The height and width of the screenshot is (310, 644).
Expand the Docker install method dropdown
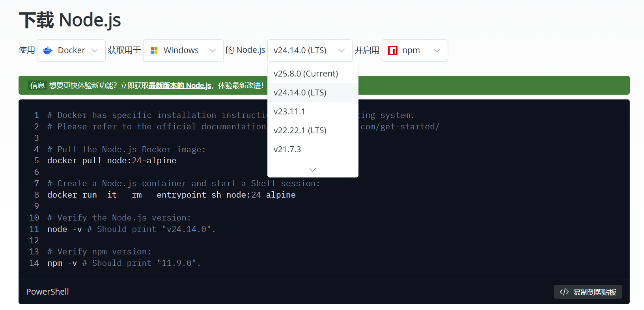tap(71, 50)
